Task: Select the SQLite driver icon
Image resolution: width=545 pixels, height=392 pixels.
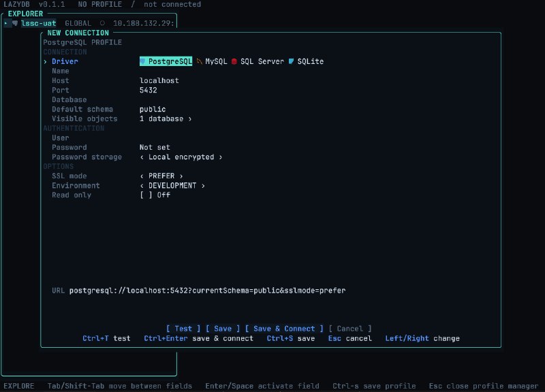Action: click(292, 61)
